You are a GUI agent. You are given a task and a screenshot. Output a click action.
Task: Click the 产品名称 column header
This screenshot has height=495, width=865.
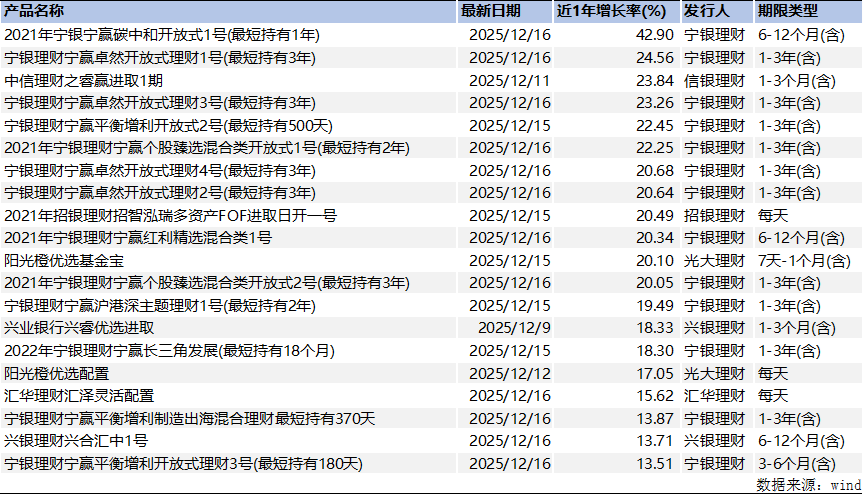34,11
